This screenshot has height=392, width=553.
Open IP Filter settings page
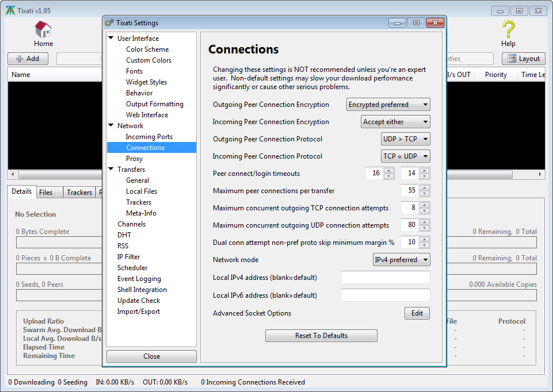[129, 257]
